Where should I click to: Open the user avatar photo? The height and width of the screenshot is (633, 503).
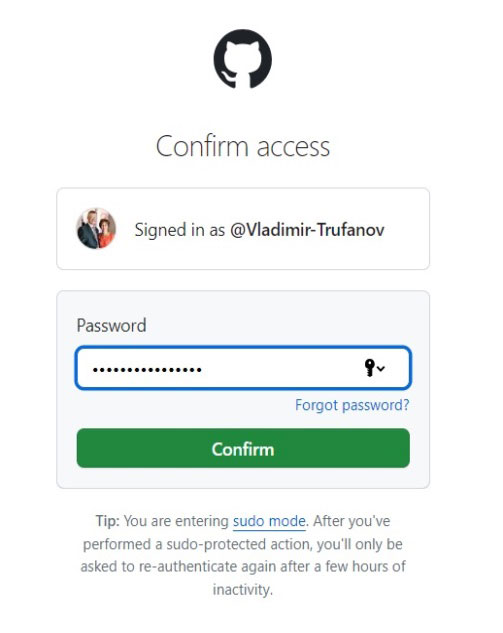96,228
